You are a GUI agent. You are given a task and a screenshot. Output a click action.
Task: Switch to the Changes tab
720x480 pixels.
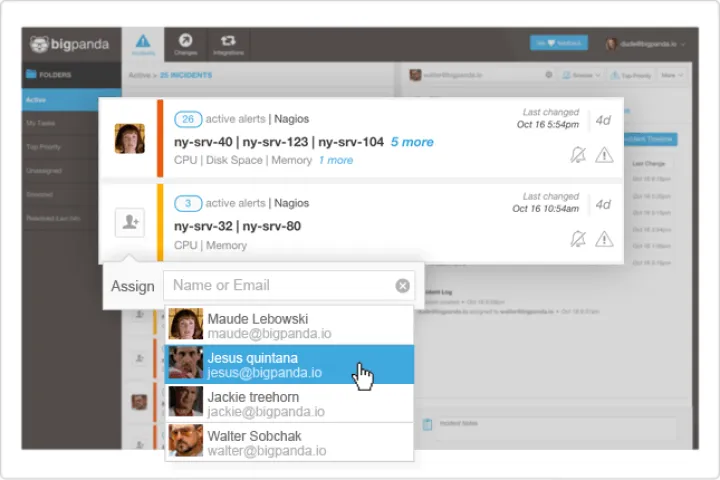pyautogui.click(x=186, y=44)
